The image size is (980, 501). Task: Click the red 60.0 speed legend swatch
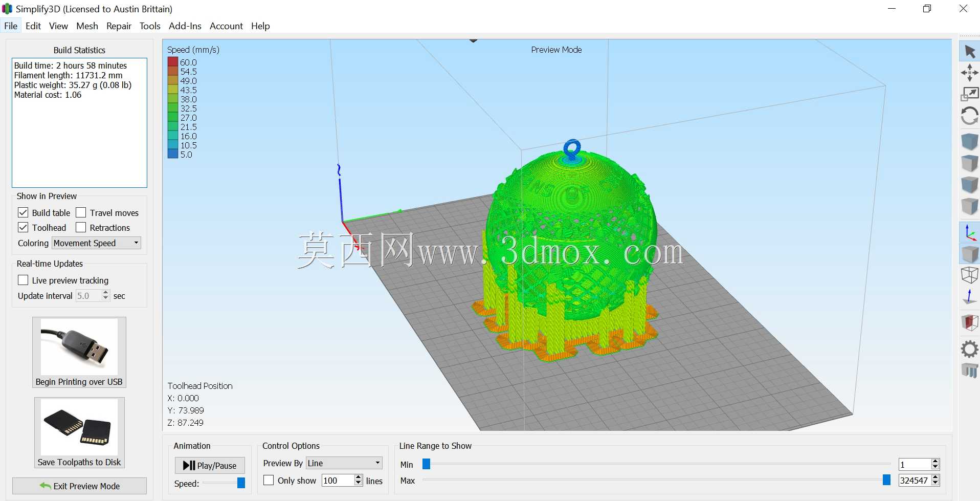pyautogui.click(x=173, y=62)
